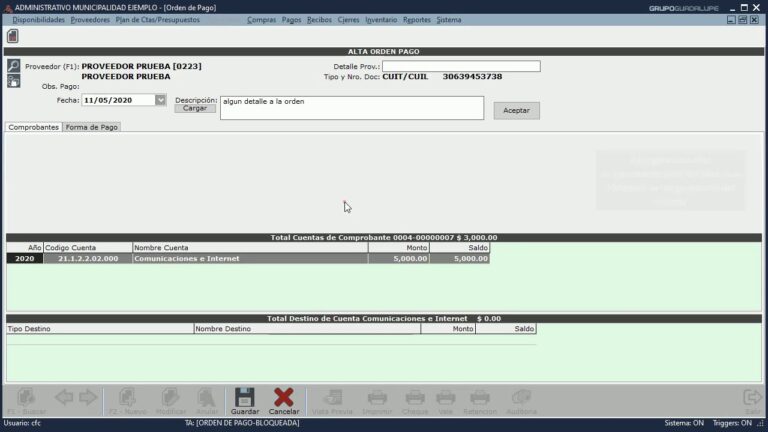This screenshot has width=768, height=432.
Task: Click Saldo header in accounts table
Action: click(459, 248)
